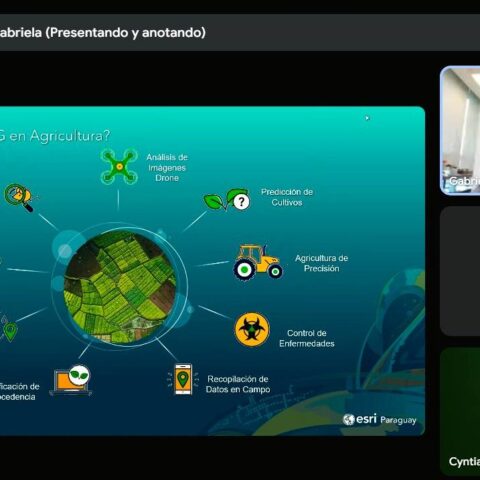This screenshot has width=480, height=480.
Task: Click the 'Predicción de Cultivos' label
Action: click(287, 197)
